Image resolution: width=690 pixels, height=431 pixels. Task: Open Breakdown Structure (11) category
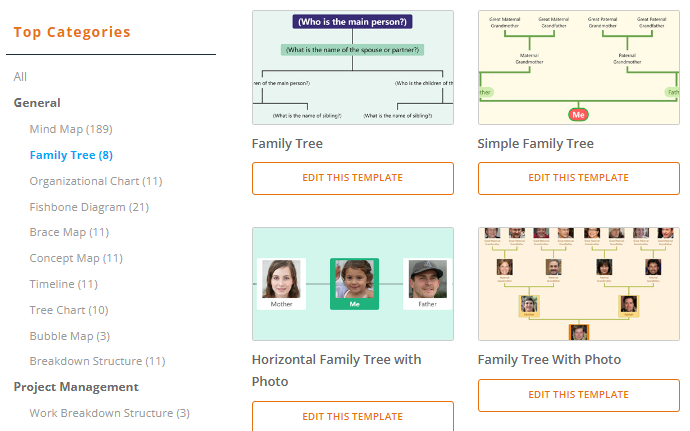(x=97, y=361)
